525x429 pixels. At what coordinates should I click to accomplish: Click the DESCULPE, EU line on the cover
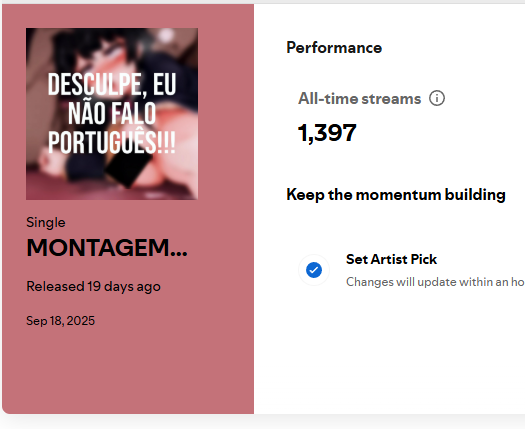coord(112,84)
